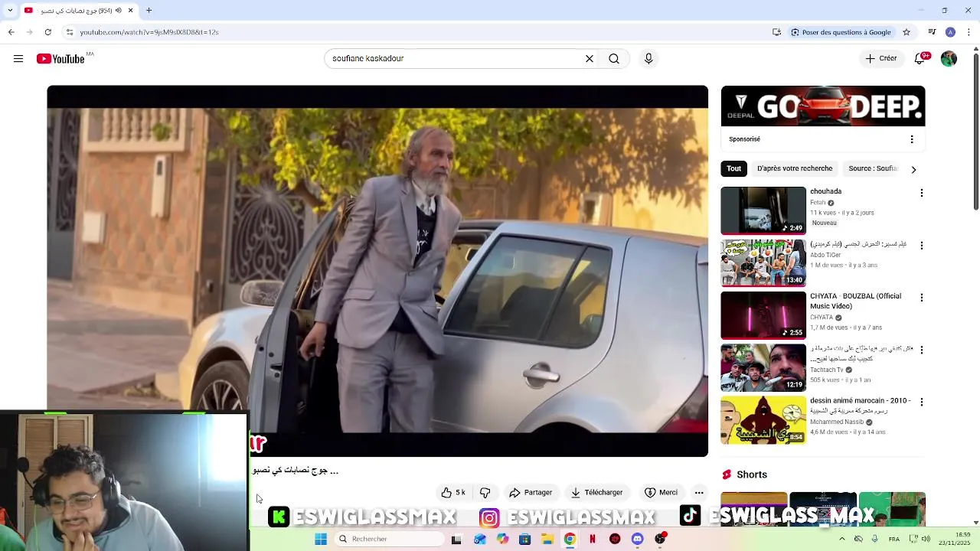The height and width of the screenshot is (551, 980).
Task: Bookmark the page with the star icon
Action: tap(906, 32)
